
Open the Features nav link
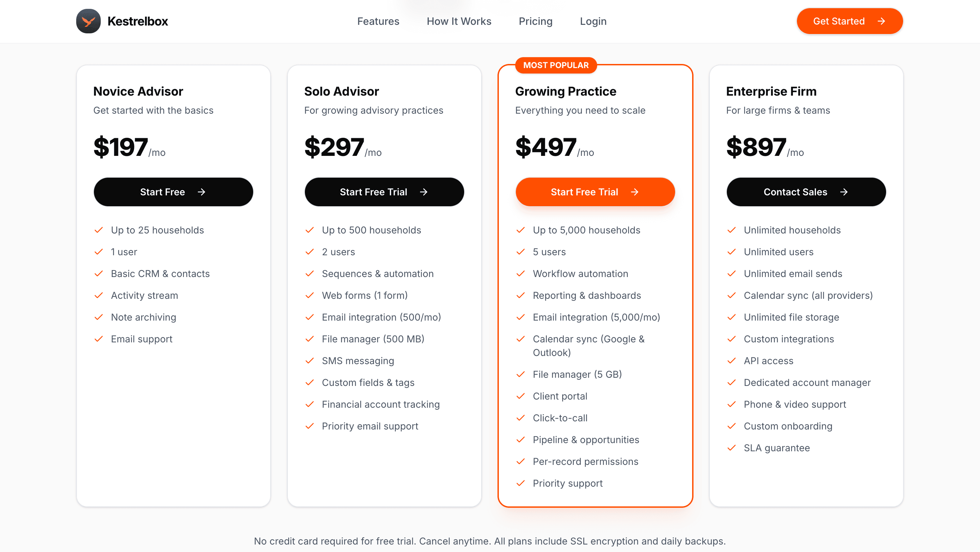(x=378, y=21)
